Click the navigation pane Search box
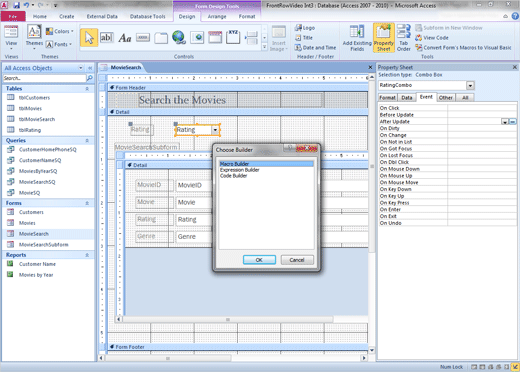This screenshot has width=520, height=372. coord(45,78)
